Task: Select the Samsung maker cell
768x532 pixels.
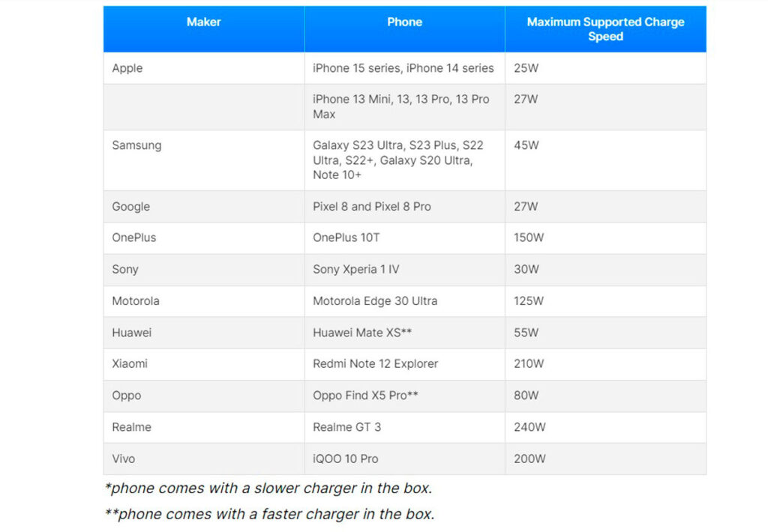Action: point(136,145)
